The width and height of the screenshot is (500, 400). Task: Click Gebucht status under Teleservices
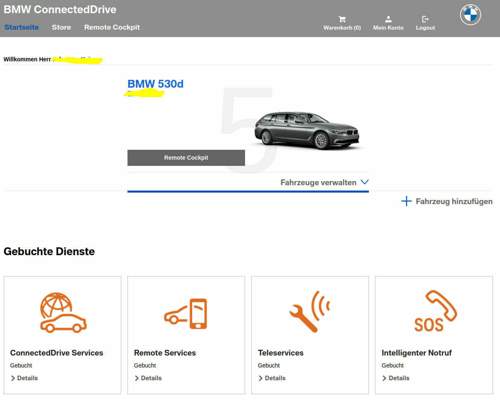269,365
